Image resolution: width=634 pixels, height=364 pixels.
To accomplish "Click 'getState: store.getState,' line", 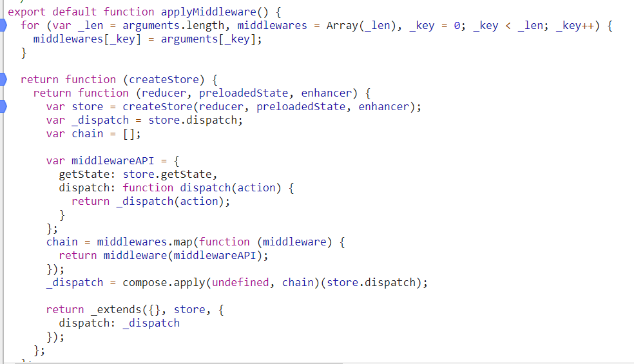I will tap(138, 175).
